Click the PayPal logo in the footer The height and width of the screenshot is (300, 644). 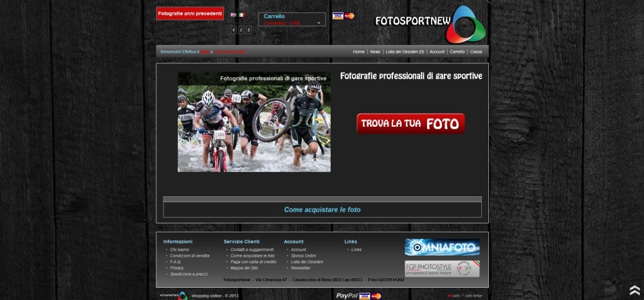(x=347, y=295)
